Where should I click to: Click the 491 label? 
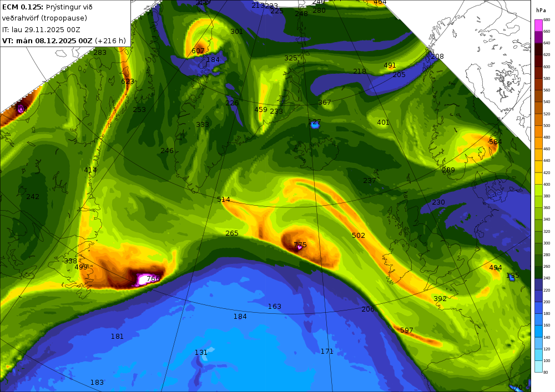pos(390,65)
